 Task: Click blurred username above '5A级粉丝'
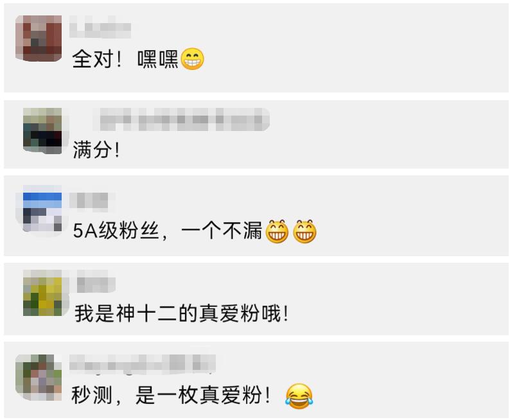pos(89,200)
